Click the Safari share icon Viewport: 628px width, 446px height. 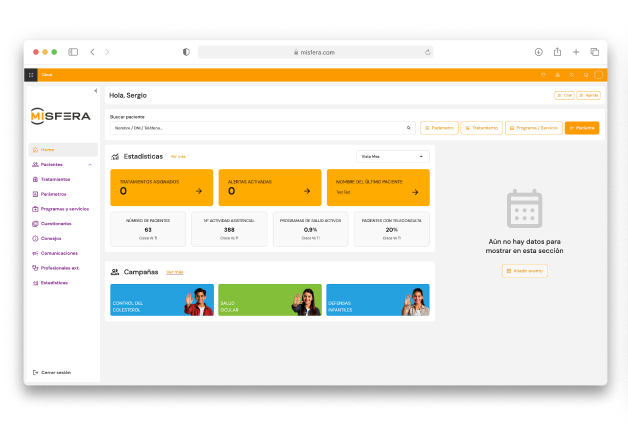(x=557, y=52)
